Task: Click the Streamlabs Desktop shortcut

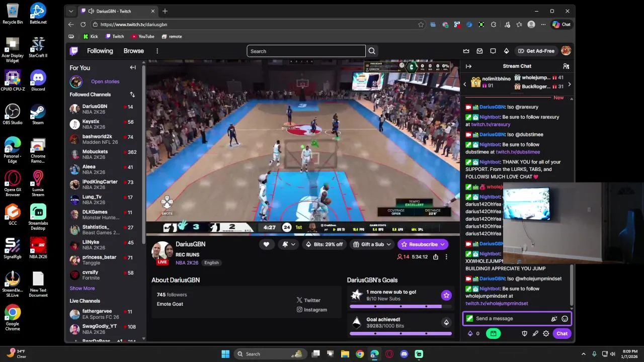Action: 38,217
